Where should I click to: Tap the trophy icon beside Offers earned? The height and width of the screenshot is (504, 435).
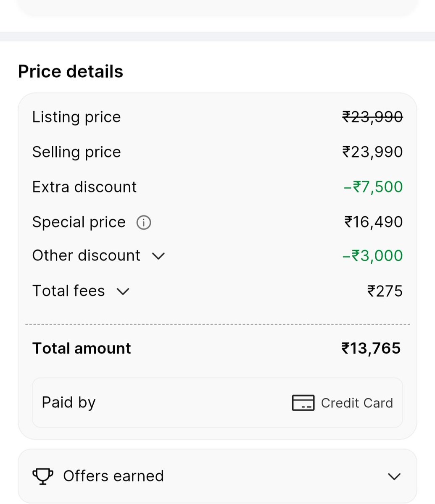43,476
